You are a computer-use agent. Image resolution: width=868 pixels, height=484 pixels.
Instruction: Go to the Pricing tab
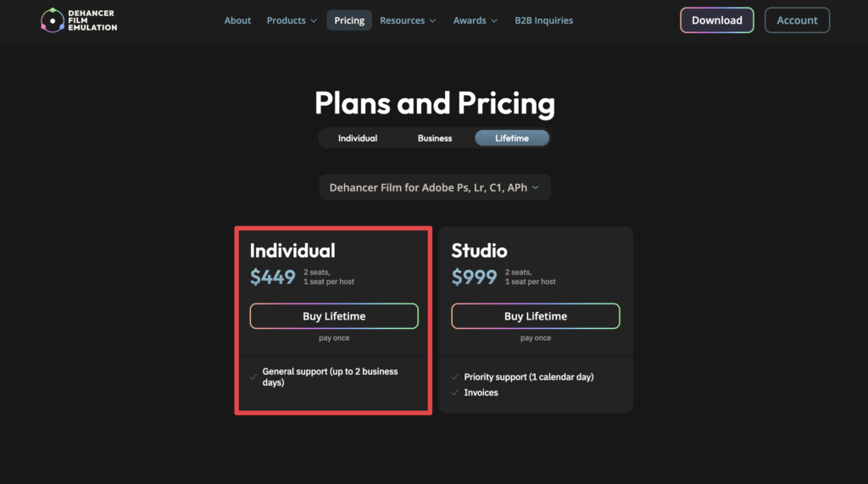coord(349,20)
